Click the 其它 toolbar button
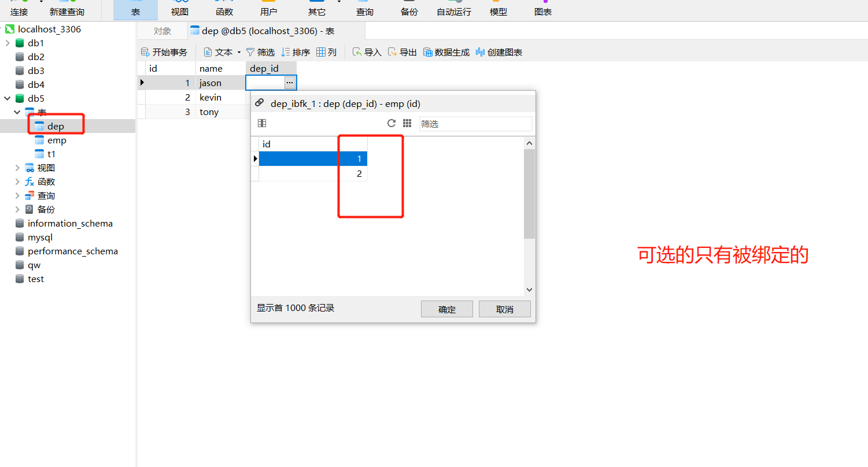This screenshot has width=868, height=467. [x=317, y=10]
